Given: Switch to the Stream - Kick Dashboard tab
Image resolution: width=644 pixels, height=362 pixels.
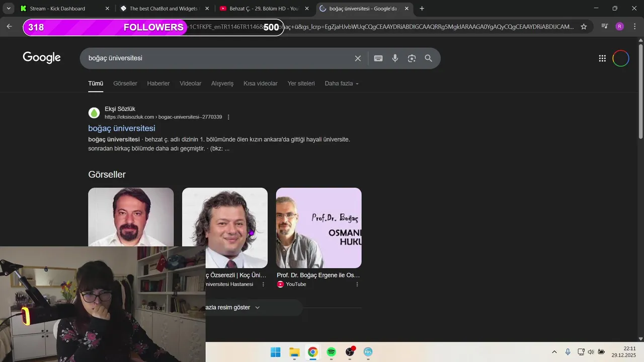Looking at the screenshot, I should pos(64,9).
